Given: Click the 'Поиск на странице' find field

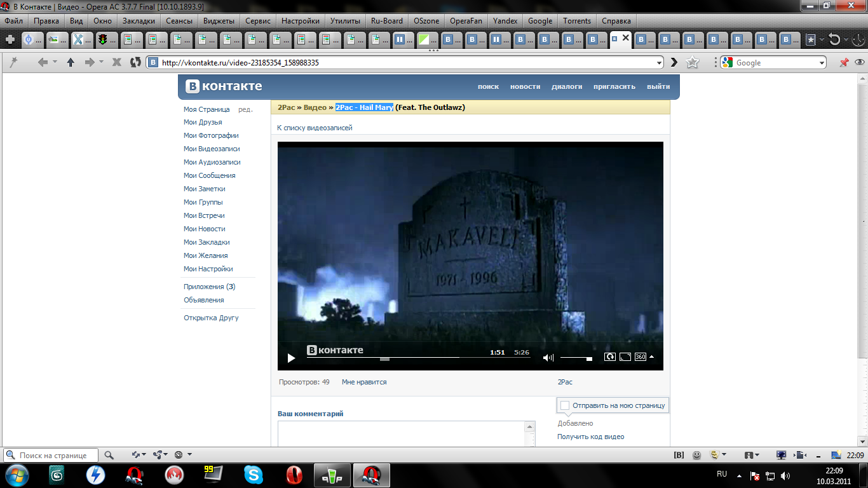Looking at the screenshot, I should point(51,455).
